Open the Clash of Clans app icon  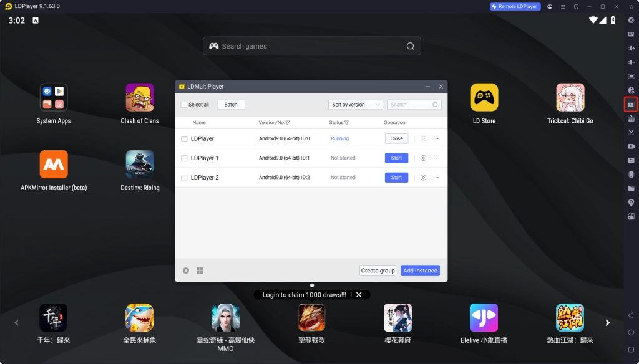point(140,98)
